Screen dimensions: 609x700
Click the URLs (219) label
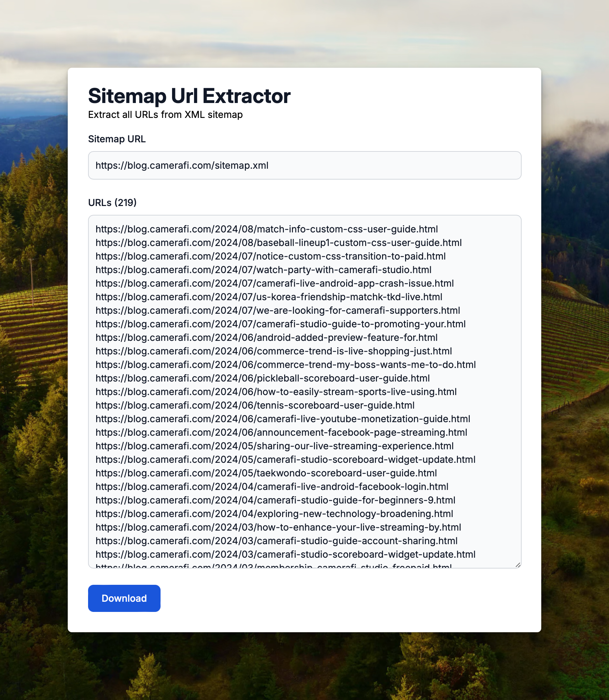(112, 203)
